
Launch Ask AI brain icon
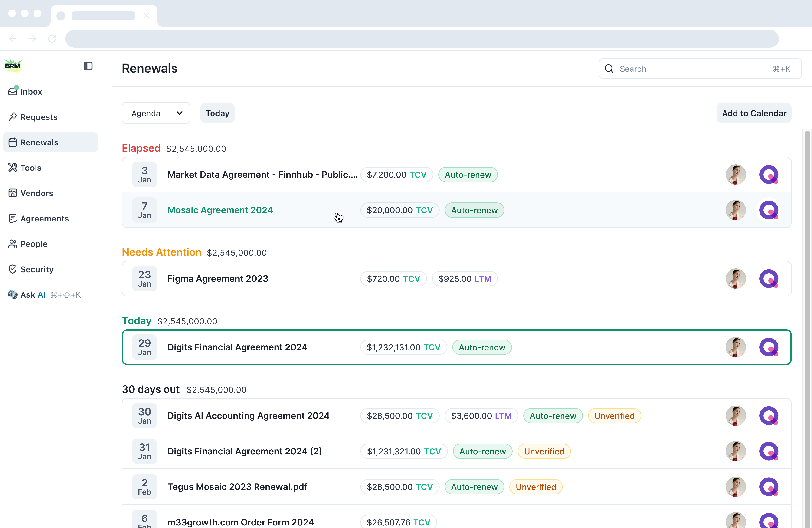tap(13, 295)
